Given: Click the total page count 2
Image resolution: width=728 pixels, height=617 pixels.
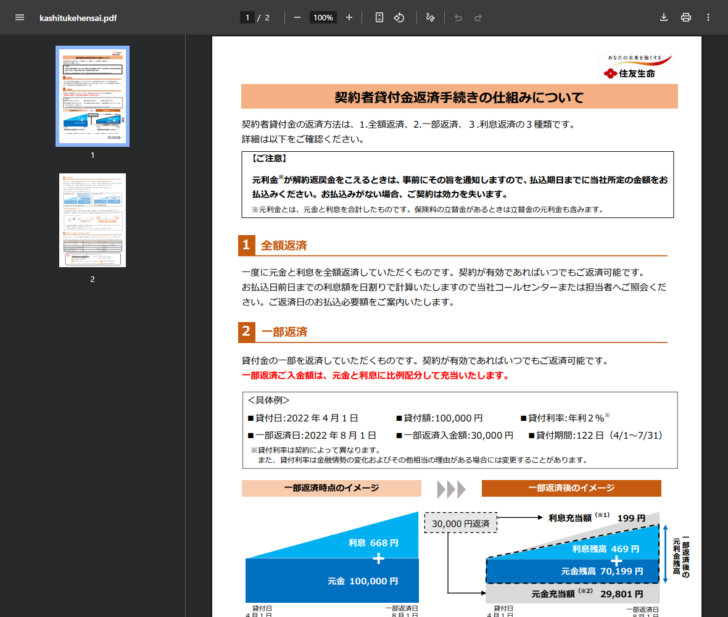Looking at the screenshot, I should point(267,18).
